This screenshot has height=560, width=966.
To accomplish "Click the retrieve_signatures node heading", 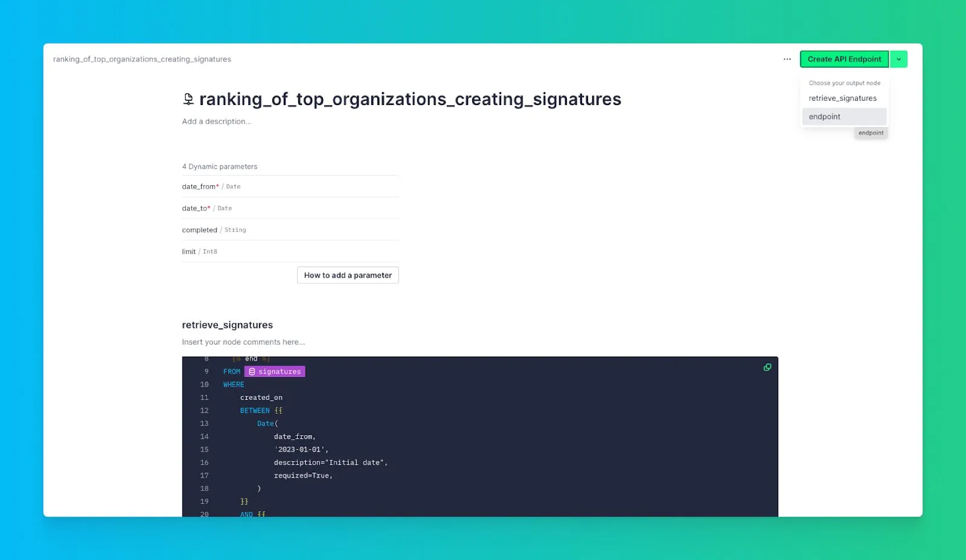I will click(227, 325).
